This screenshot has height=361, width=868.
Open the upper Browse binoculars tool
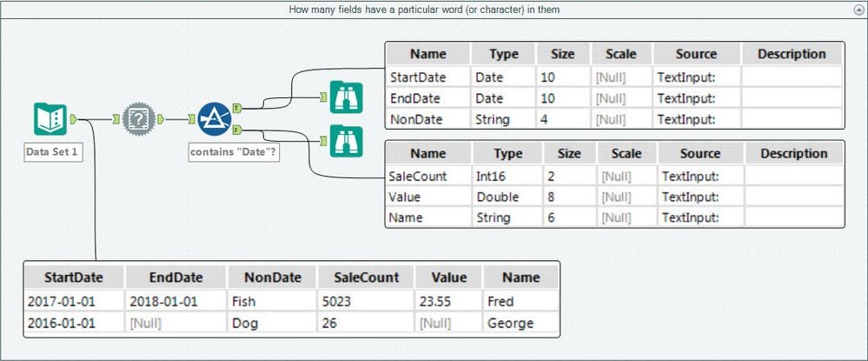tap(346, 97)
